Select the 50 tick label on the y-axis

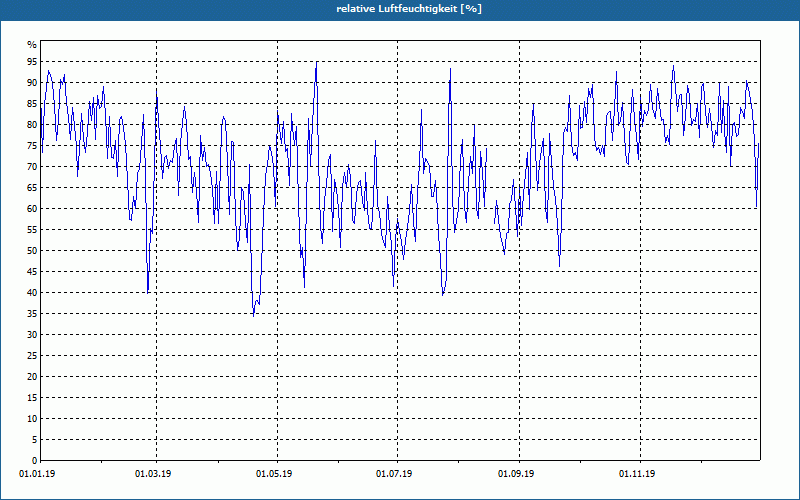pyautogui.click(x=31, y=251)
